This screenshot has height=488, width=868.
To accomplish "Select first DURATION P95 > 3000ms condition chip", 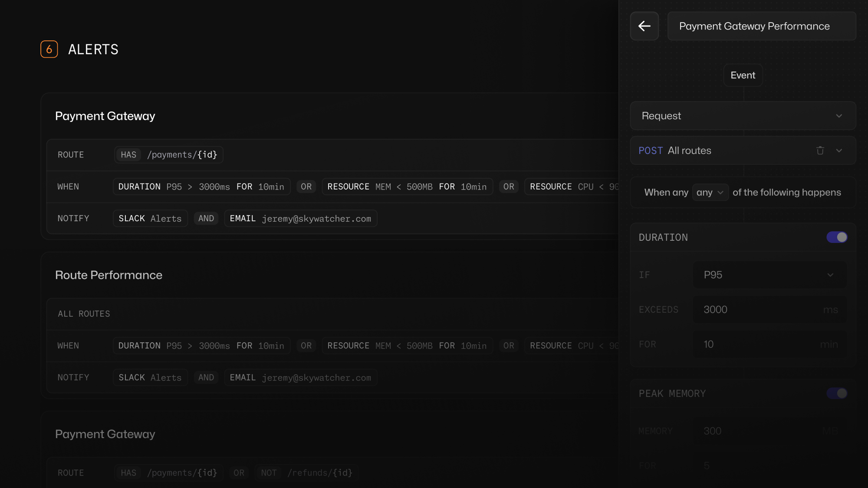I will 201,187.
